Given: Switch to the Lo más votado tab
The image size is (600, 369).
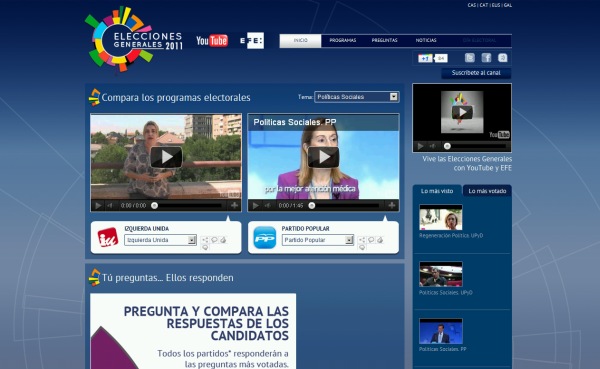Looking at the screenshot, I should pos(487,191).
